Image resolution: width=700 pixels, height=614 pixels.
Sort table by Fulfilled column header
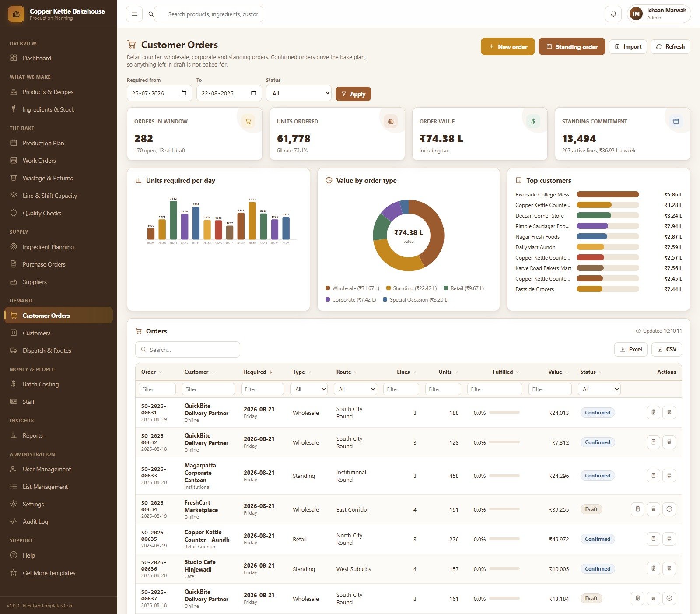point(506,372)
